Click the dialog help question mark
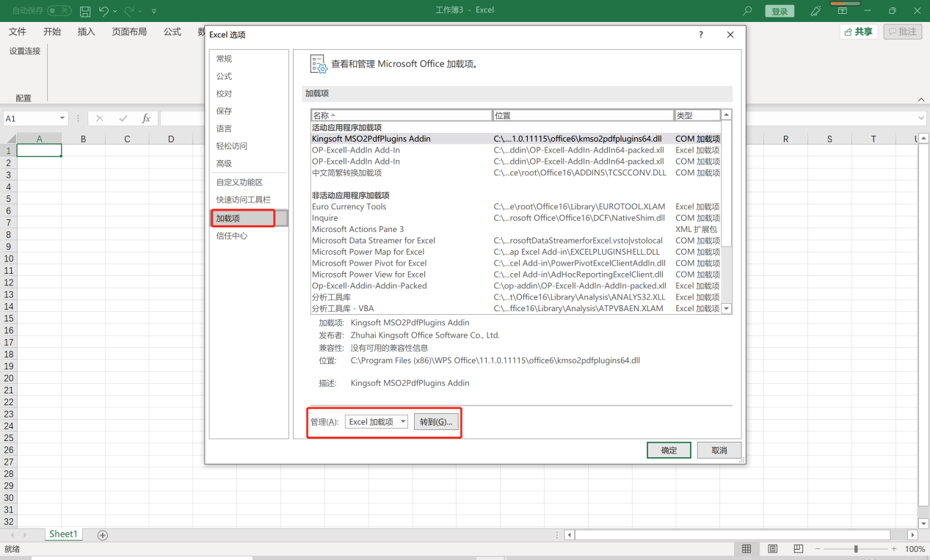The image size is (930, 560). click(x=700, y=34)
